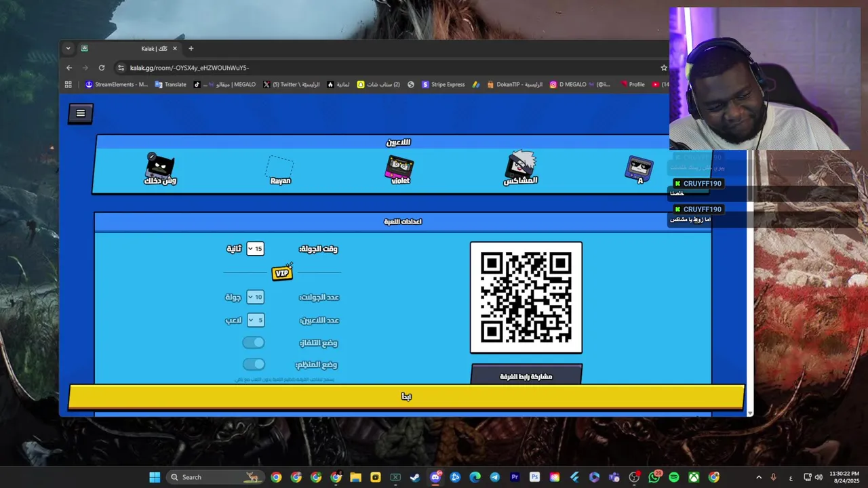The image size is (868, 488).
Task: Open Xbox app from taskbar
Action: 694,477
